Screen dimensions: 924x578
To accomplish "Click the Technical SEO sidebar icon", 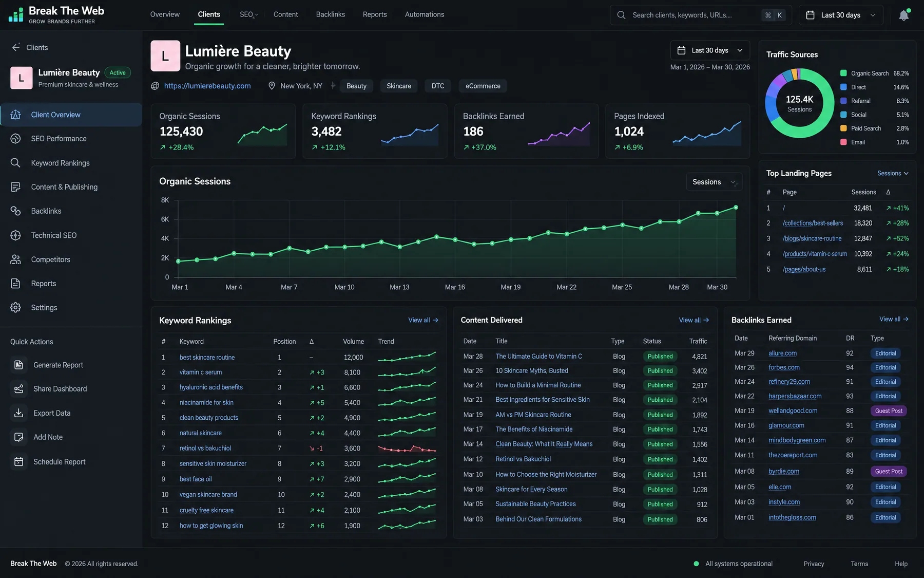I will tap(16, 235).
